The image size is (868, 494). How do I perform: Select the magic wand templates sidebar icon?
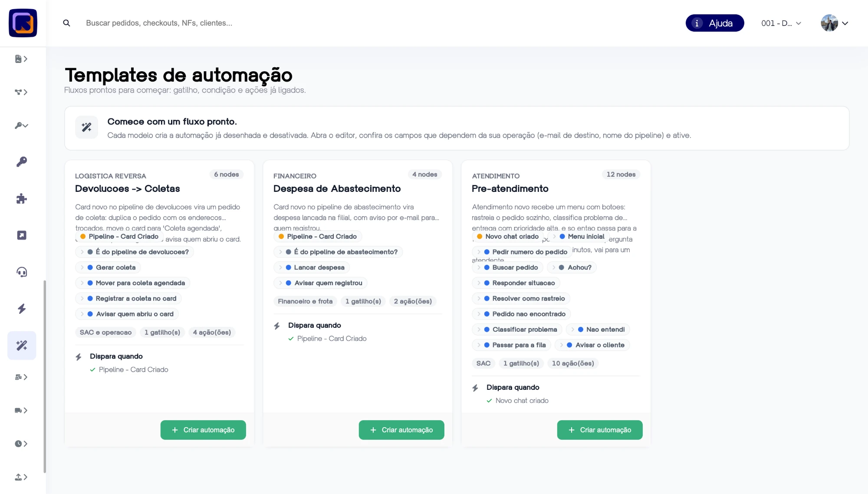coord(22,346)
